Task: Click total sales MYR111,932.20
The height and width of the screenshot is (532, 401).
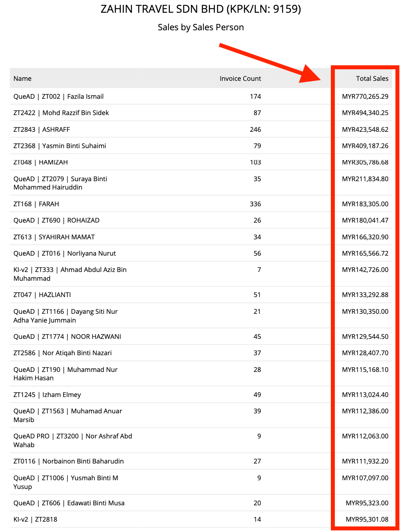Action: coord(365,461)
